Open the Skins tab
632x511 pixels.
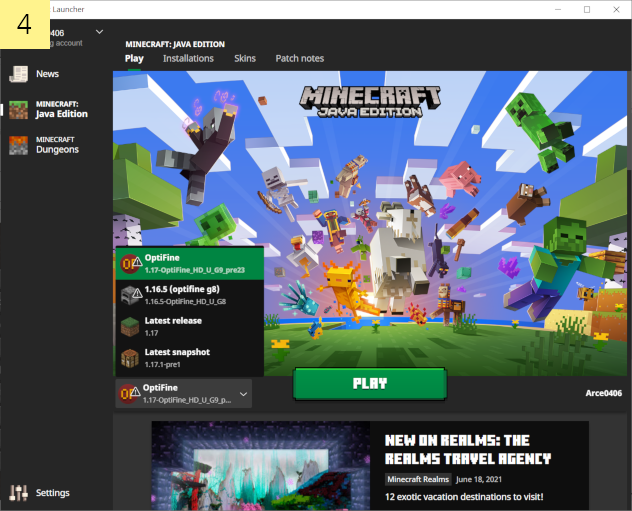[245, 58]
